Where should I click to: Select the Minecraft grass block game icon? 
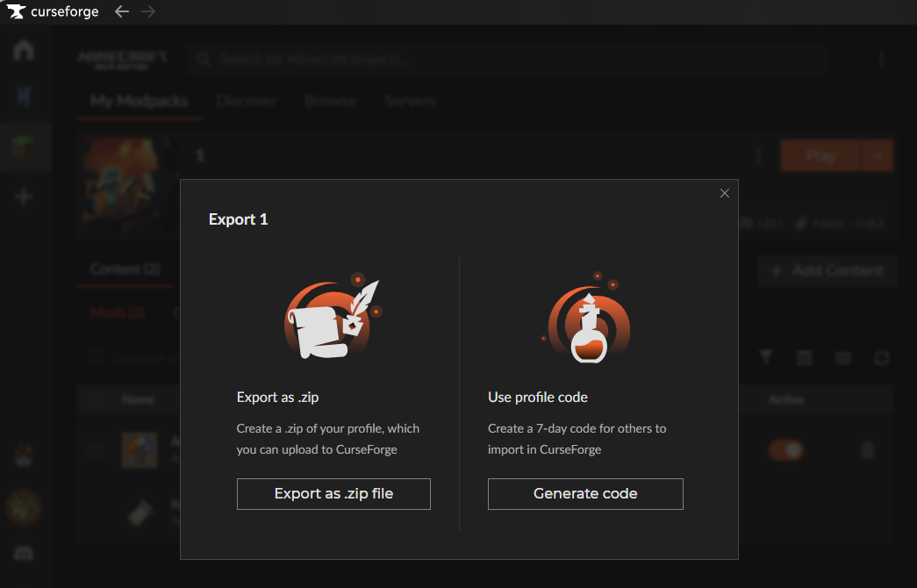coord(24,147)
